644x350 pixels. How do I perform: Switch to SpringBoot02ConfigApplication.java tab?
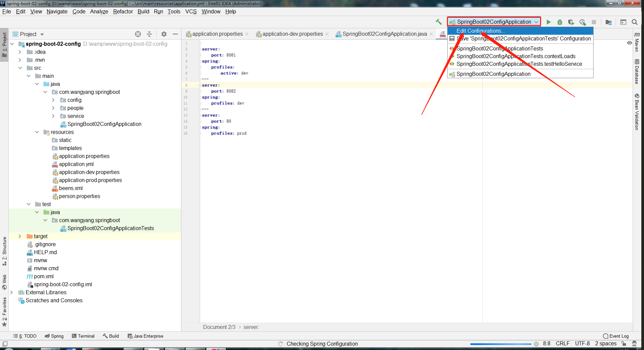point(384,34)
